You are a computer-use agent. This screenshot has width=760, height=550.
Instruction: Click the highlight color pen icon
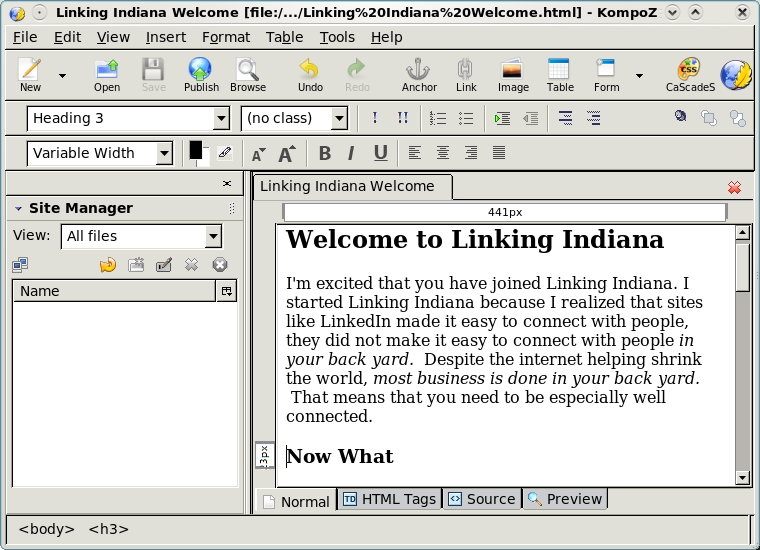[x=224, y=153]
